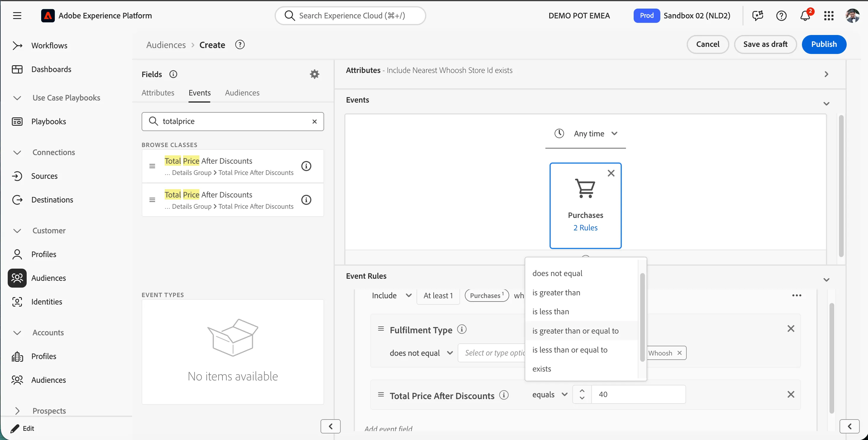This screenshot has height=440, width=868.
Task: Select 'exists' option
Action: point(582,369)
